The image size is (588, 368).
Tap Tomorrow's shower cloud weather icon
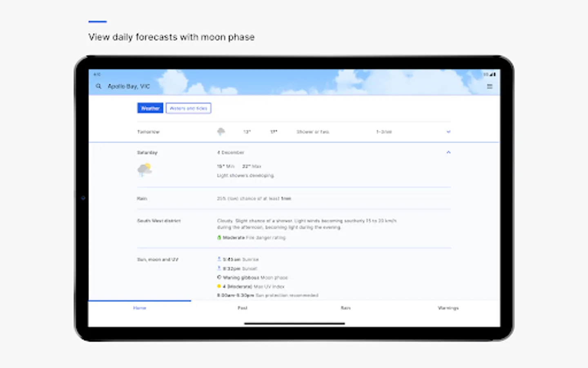pos(221,131)
